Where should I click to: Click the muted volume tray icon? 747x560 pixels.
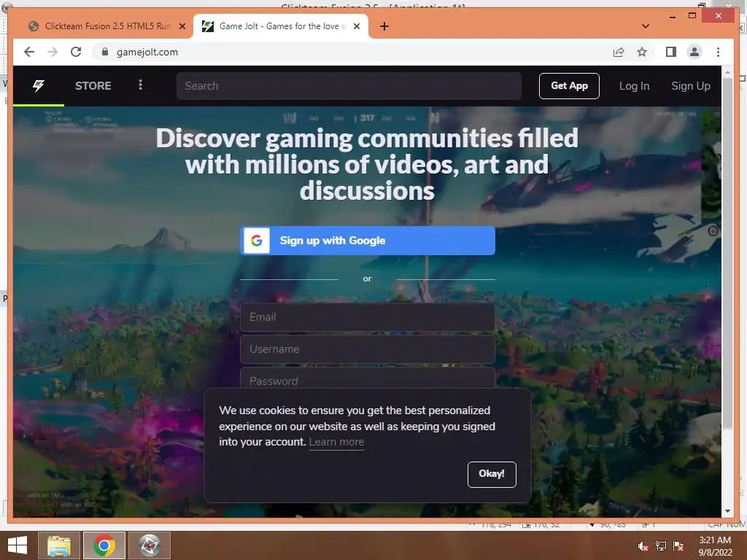point(643,546)
